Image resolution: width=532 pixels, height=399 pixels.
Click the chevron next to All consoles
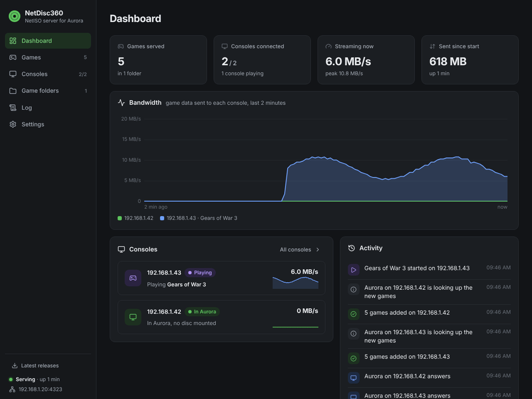318,250
